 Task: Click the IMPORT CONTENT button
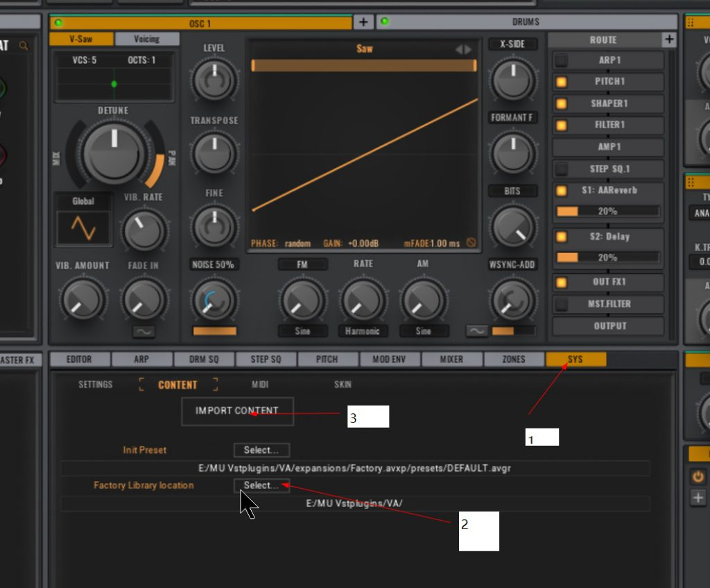click(238, 410)
